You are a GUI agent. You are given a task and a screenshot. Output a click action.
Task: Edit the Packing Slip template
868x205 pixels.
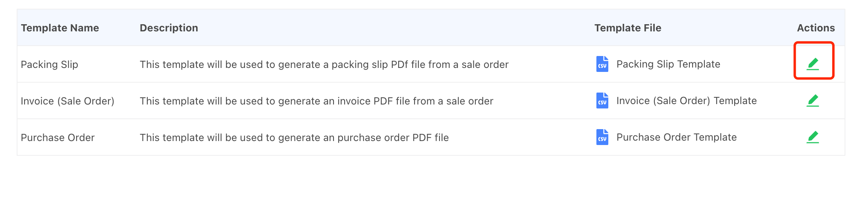pos(813,64)
